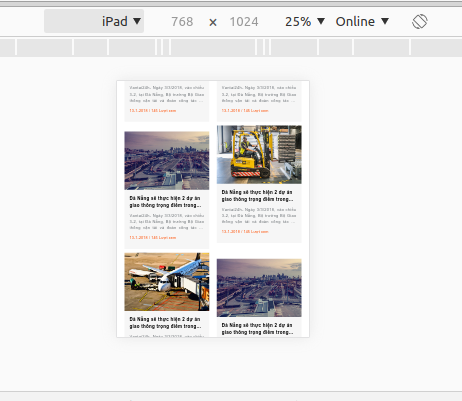
Task: Open the 25% zoom dropdown
Action: pyautogui.click(x=305, y=22)
